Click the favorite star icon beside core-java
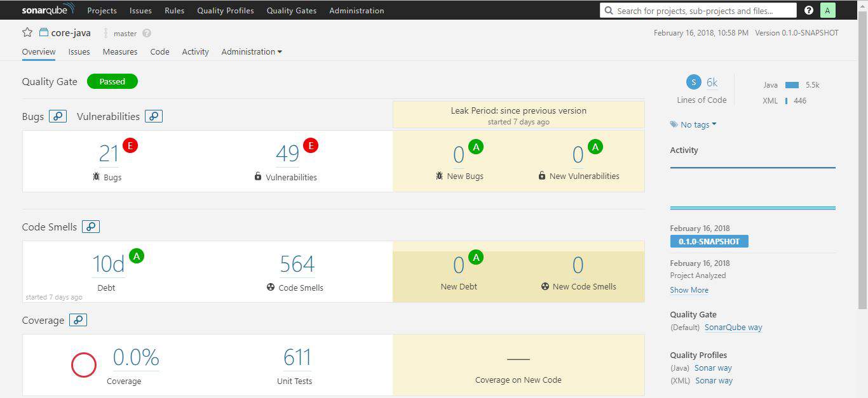This screenshot has height=398, width=868. (27, 32)
